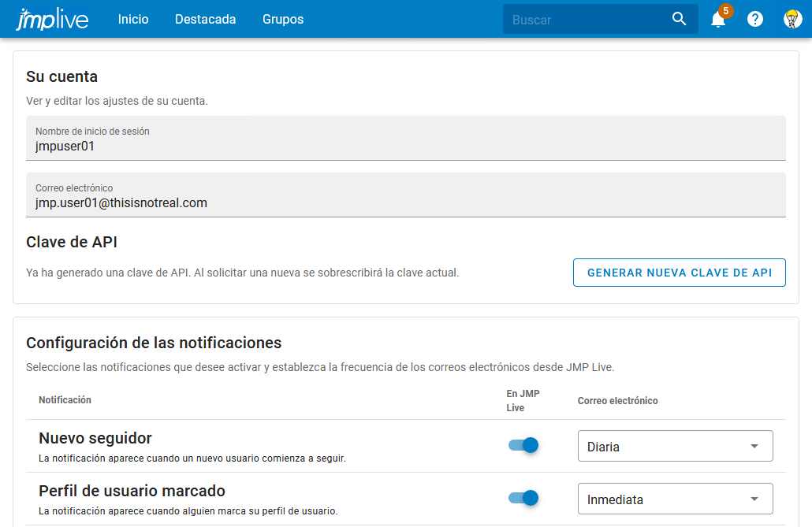Screen dimensions: 812x527
Task: Click 'Ya ha generado una clave de API' text
Action: pos(242,273)
